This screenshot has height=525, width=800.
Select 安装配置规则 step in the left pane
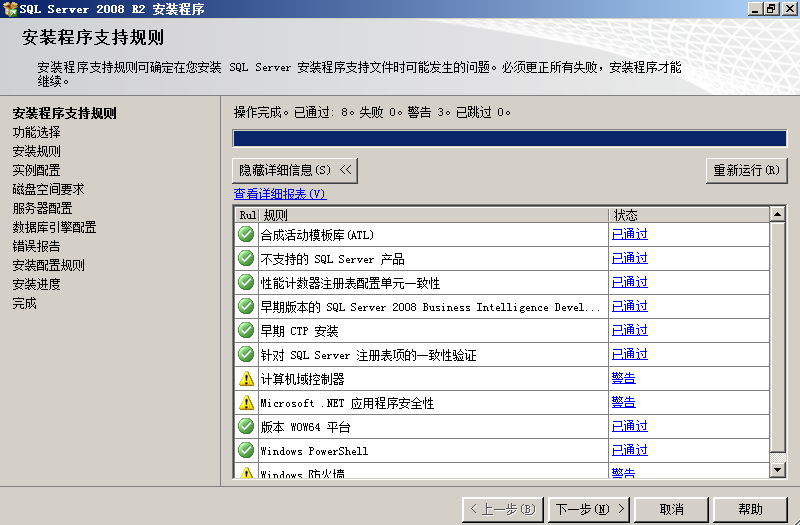point(48,265)
